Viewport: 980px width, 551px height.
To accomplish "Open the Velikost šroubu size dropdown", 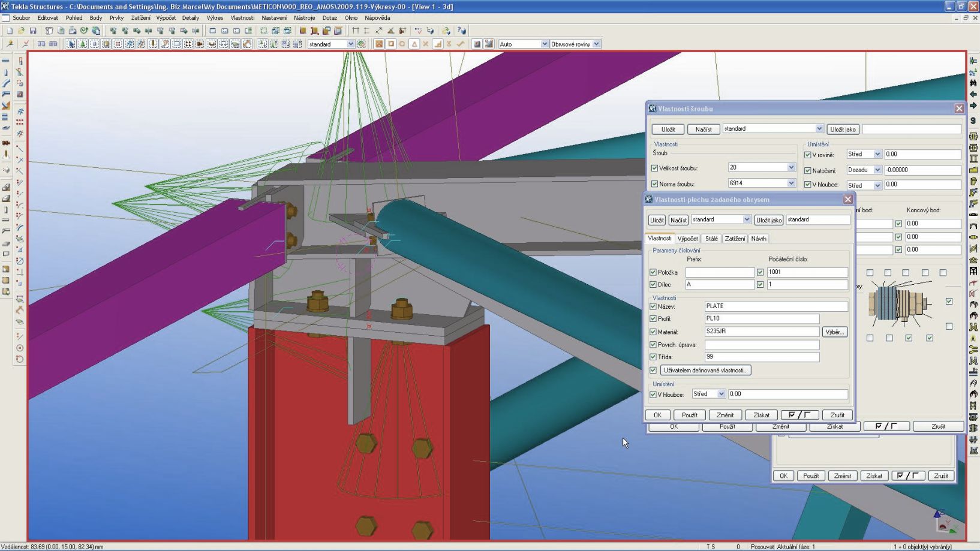I will pyautogui.click(x=791, y=167).
